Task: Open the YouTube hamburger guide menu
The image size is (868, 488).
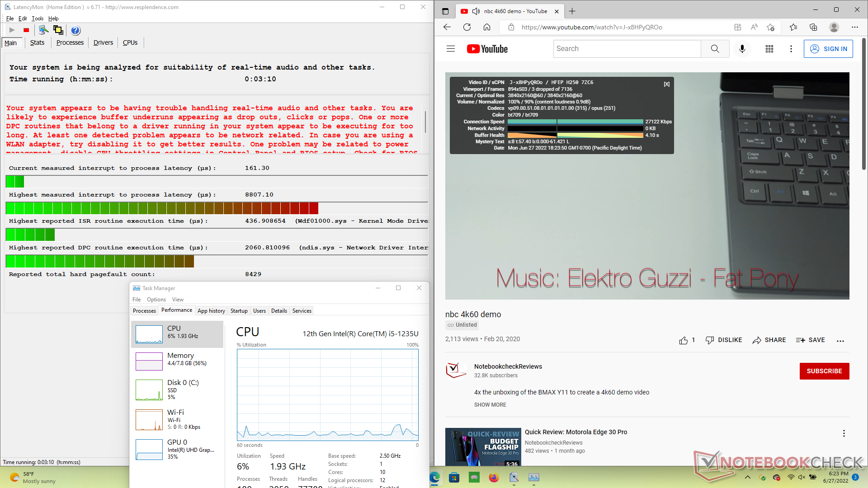Action: (x=451, y=49)
